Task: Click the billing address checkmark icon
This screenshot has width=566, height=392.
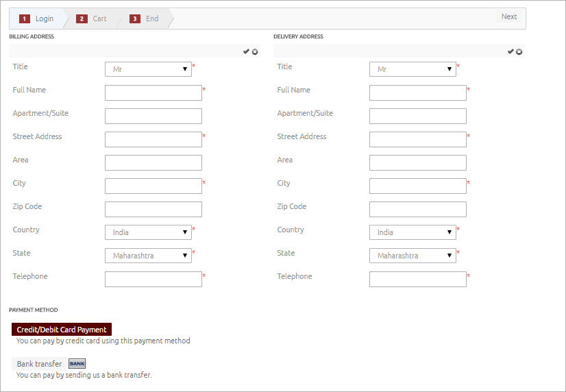Action: pyautogui.click(x=246, y=51)
